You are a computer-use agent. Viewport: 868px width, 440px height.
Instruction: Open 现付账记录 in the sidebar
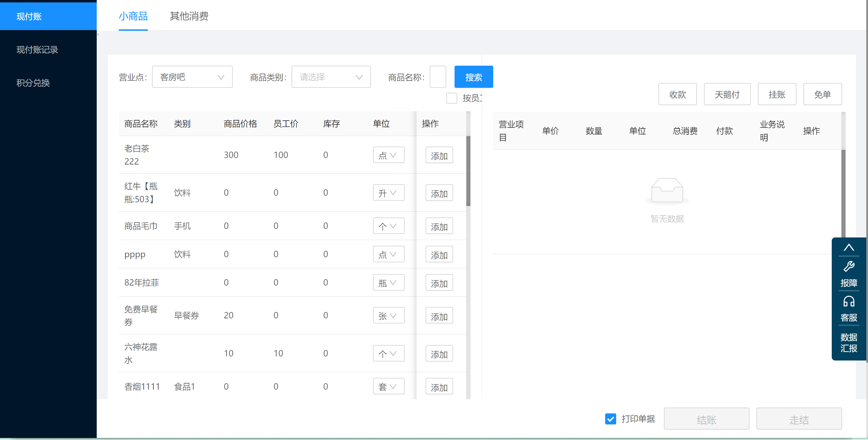coord(48,49)
